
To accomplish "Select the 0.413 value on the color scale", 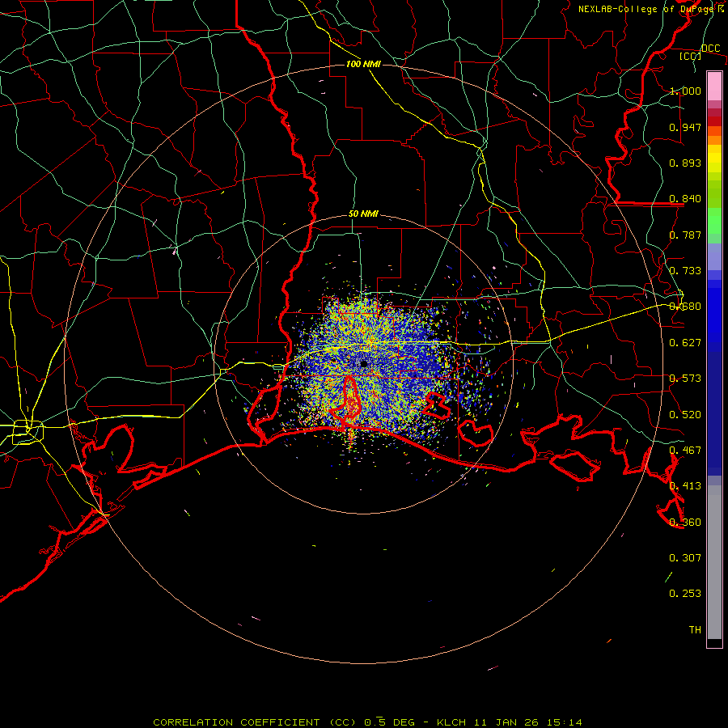I will click(685, 486).
